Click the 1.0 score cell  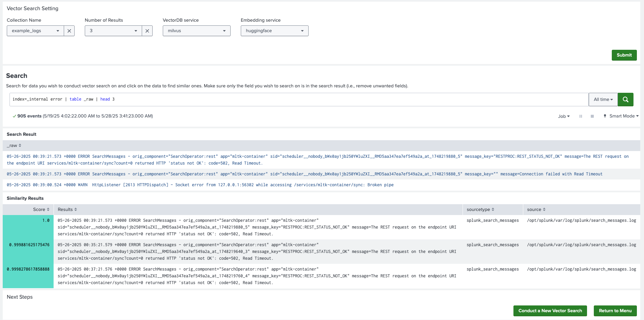[x=28, y=227]
